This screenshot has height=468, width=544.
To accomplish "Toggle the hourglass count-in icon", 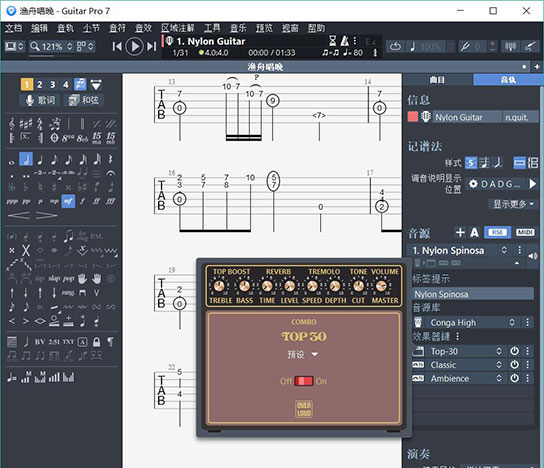I will 332,41.
